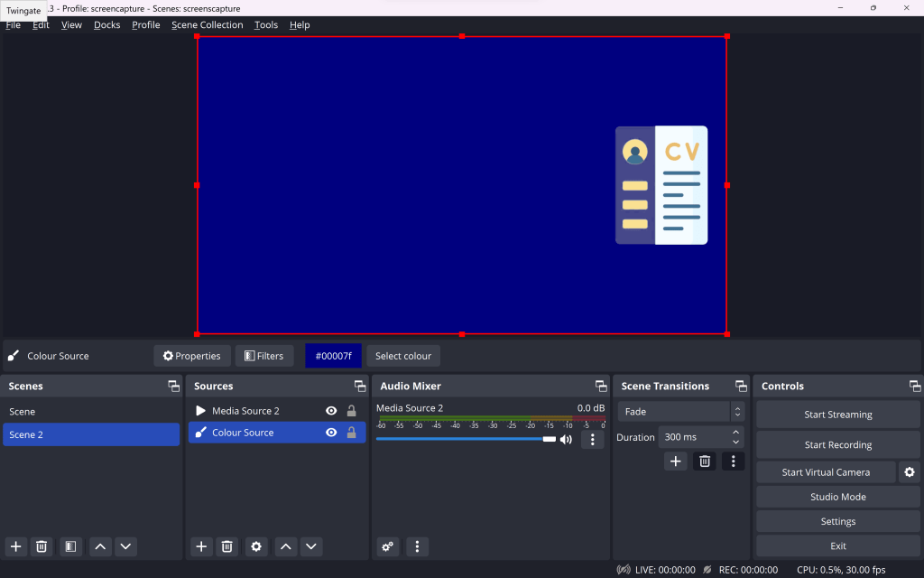This screenshot has height=578, width=924.
Task: Select Scene in Scenes list
Action: pos(91,412)
